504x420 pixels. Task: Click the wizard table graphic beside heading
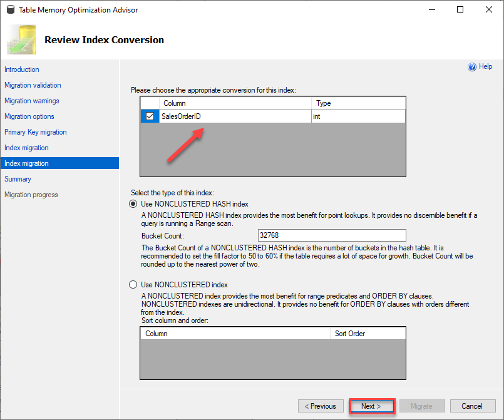click(21, 39)
